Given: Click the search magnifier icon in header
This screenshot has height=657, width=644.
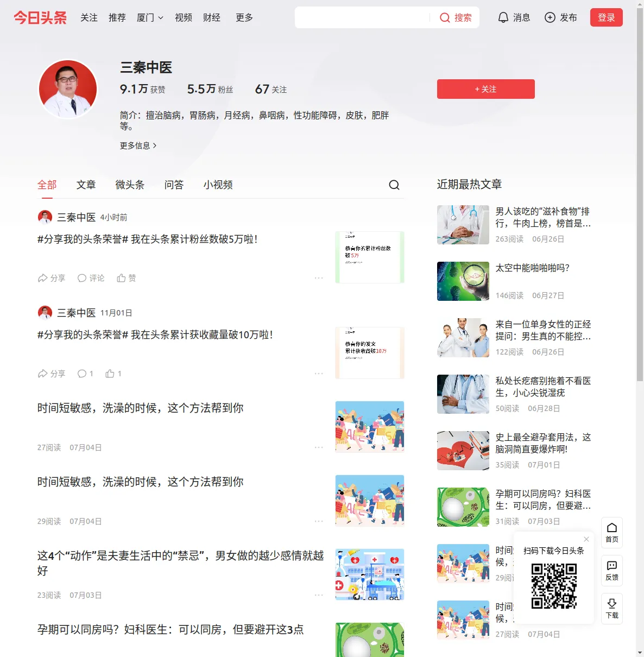Looking at the screenshot, I should coord(445,17).
